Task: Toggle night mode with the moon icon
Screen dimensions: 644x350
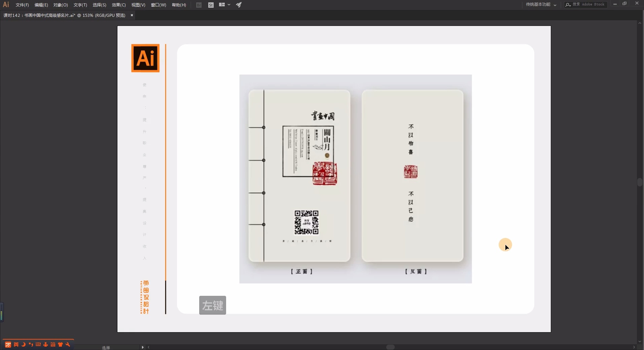Action: (24, 344)
